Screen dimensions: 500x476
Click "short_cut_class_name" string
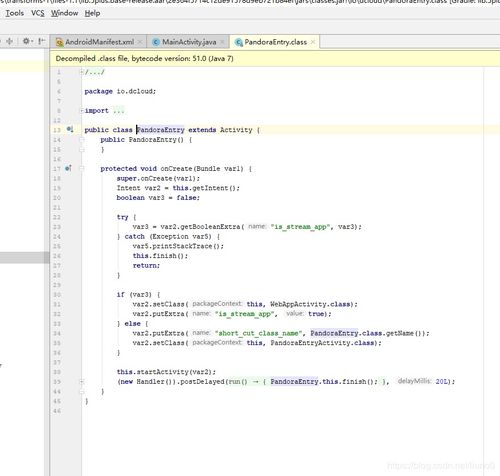(x=259, y=333)
